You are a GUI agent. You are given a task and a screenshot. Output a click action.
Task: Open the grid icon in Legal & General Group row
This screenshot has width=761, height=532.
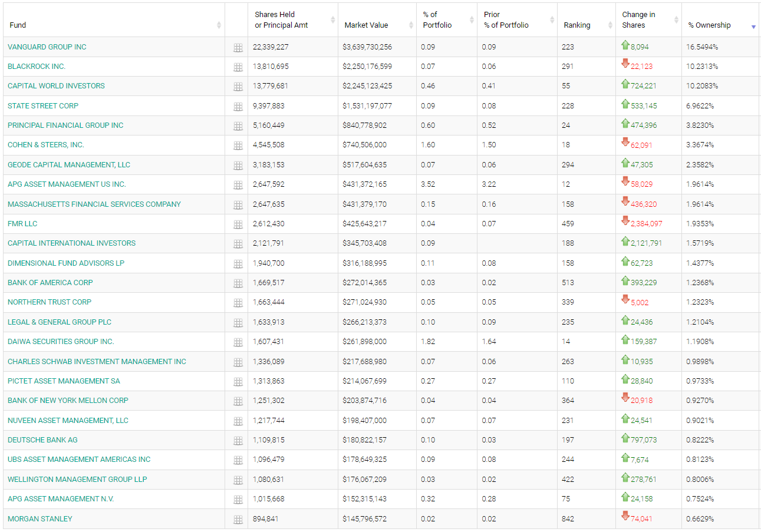pyautogui.click(x=238, y=323)
